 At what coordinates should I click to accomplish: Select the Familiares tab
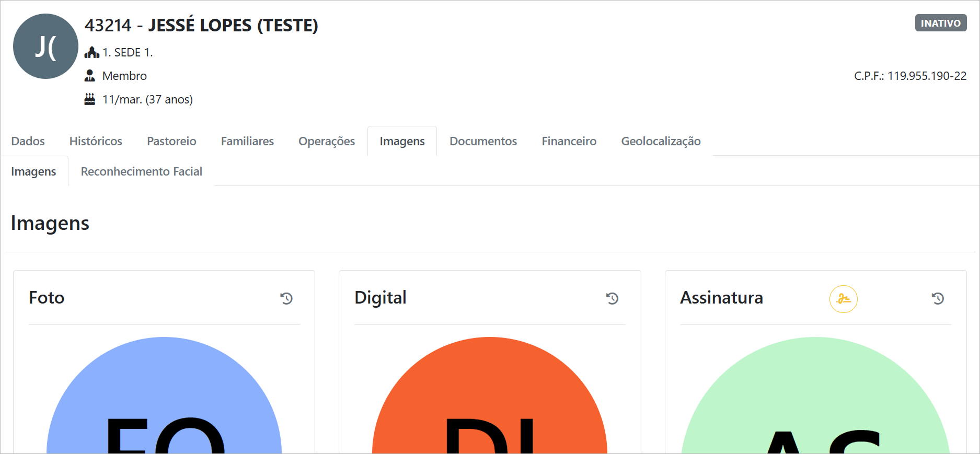pyautogui.click(x=247, y=141)
